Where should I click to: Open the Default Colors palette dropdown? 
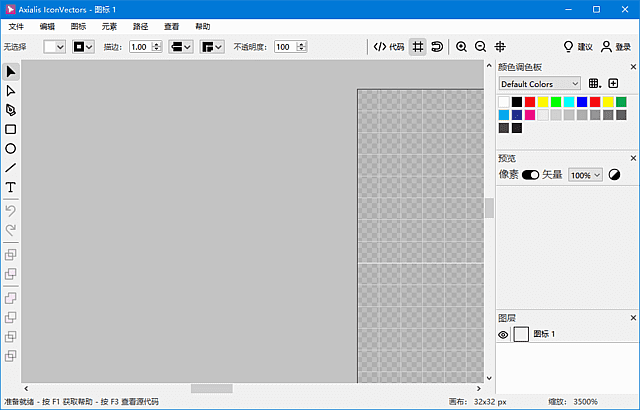pyautogui.click(x=540, y=84)
